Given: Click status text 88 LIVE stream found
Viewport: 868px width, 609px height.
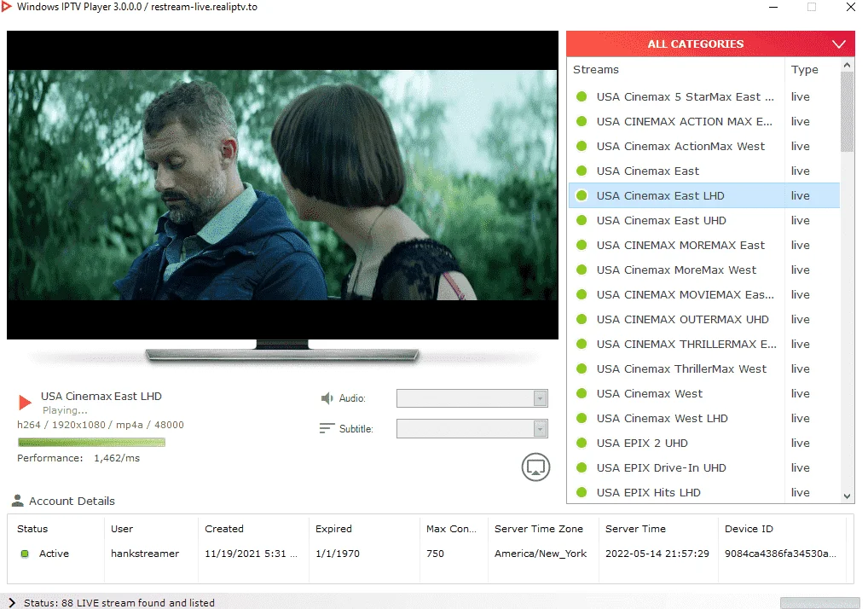Looking at the screenshot, I should click(119, 602).
